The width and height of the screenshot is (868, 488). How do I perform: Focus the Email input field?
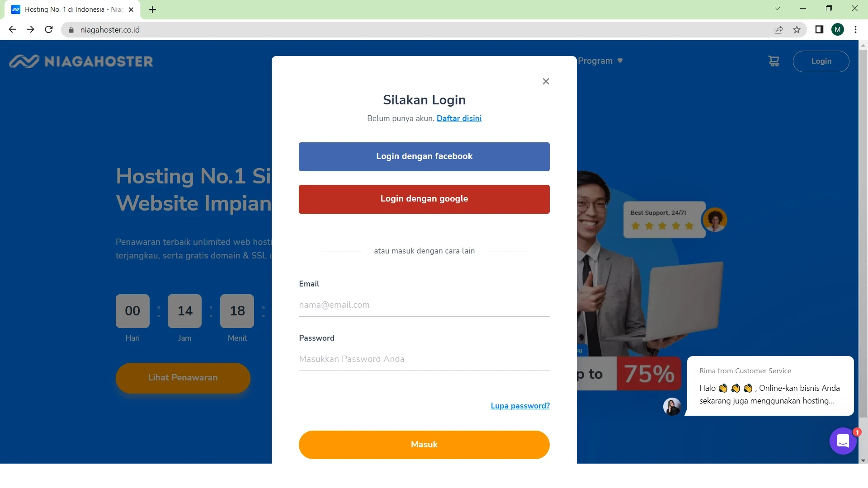pos(424,305)
